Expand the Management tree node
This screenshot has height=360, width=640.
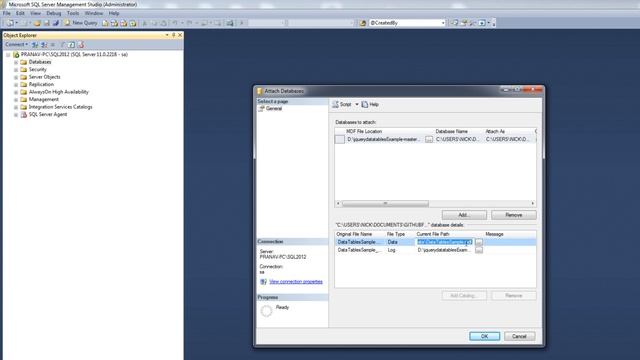point(16,100)
